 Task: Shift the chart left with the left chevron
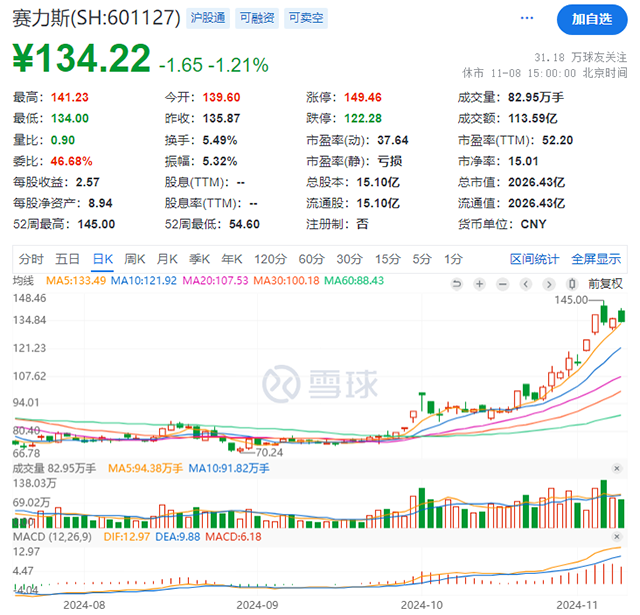tap(526, 284)
